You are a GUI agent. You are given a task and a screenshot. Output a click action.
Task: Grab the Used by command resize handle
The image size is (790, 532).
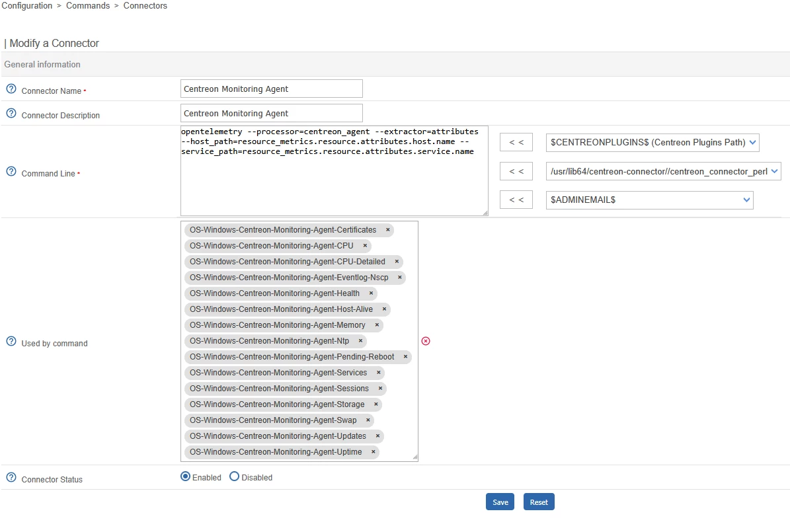[x=415, y=457]
